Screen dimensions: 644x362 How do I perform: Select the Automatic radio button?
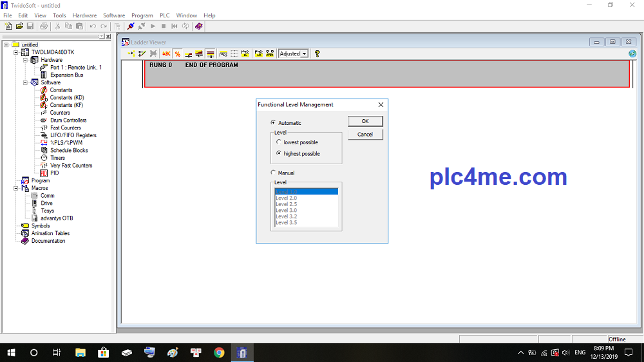click(x=274, y=122)
